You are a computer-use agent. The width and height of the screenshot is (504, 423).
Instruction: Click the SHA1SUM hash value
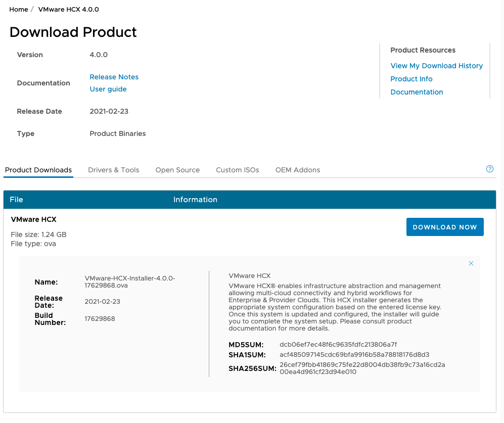(354, 355)
